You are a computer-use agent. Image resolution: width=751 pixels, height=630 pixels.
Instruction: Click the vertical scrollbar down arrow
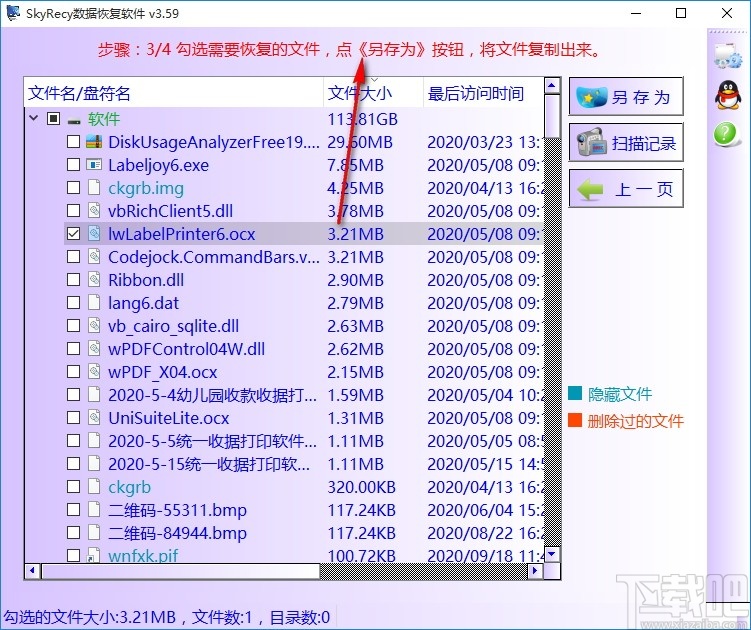click(552, 554)
